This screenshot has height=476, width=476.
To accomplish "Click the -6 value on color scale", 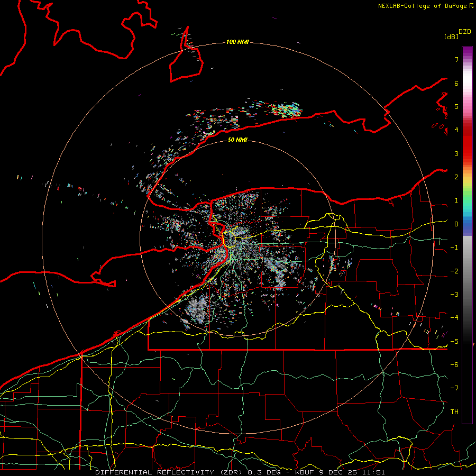I will tap(454, 365).
